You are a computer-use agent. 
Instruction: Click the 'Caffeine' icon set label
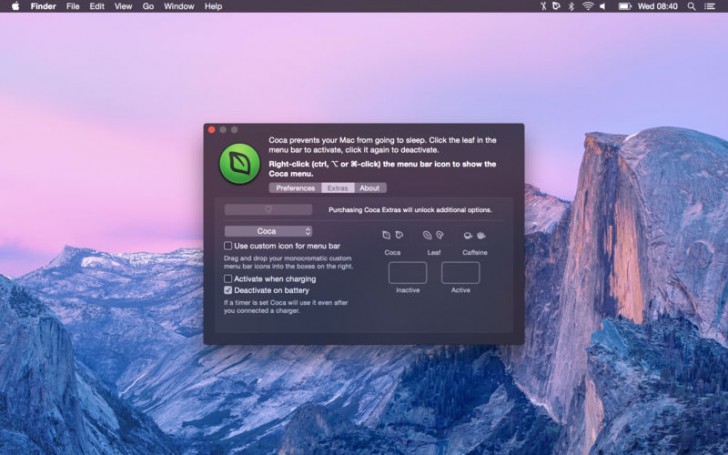pyautogui.click(x=475, y=253)
